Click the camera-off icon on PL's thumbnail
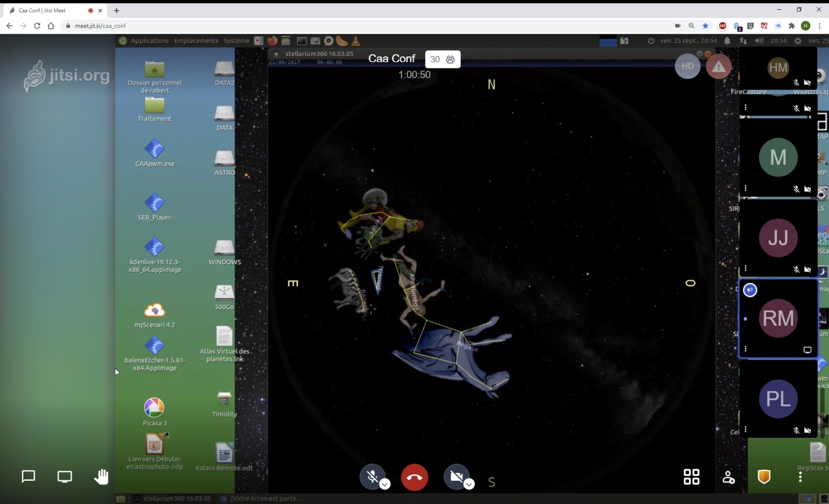Image resolution: width=829 pixels, height=504 pixels. tap(807, 430)
